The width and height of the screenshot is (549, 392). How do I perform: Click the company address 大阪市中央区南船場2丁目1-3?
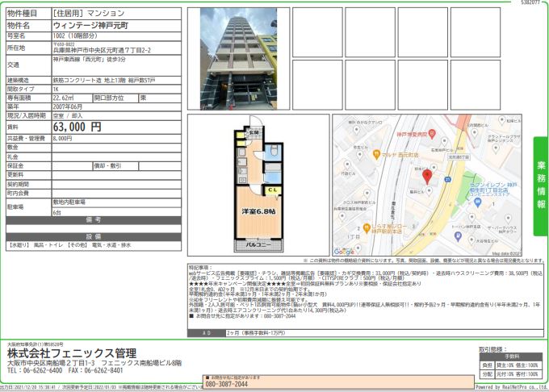click(x=51, y=363)
